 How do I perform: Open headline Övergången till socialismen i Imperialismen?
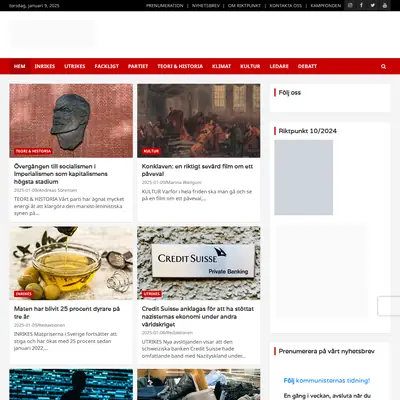[x=61, y=174]
